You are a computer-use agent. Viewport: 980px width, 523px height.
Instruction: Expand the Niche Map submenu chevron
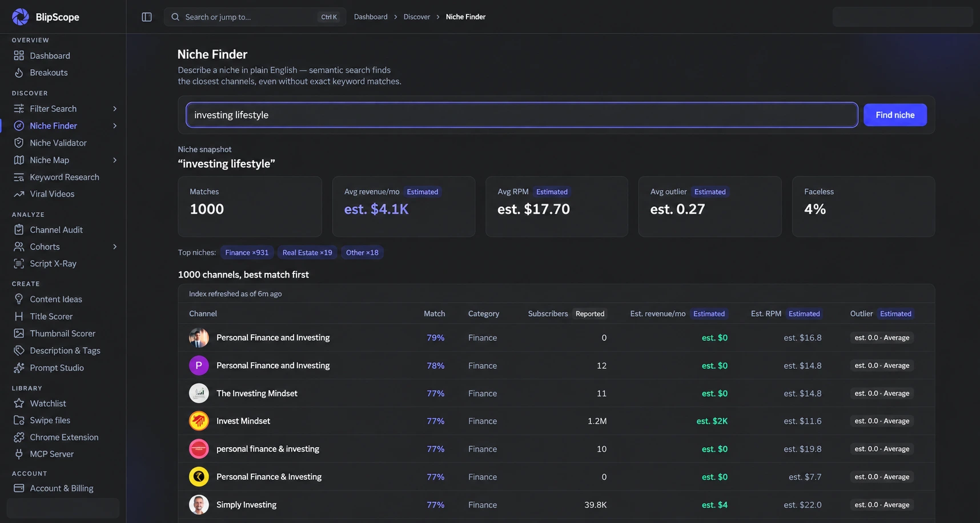(x=115, y=160)
